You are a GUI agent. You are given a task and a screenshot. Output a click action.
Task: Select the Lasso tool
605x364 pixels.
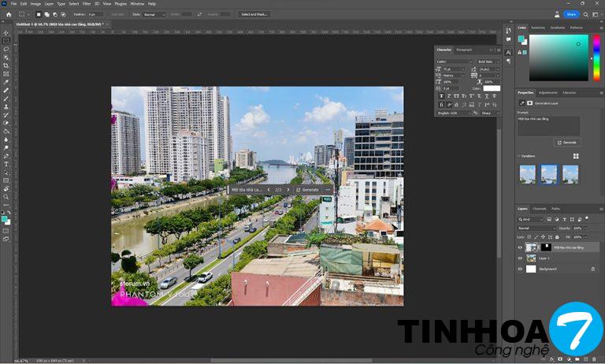click(x=6, y=49)
